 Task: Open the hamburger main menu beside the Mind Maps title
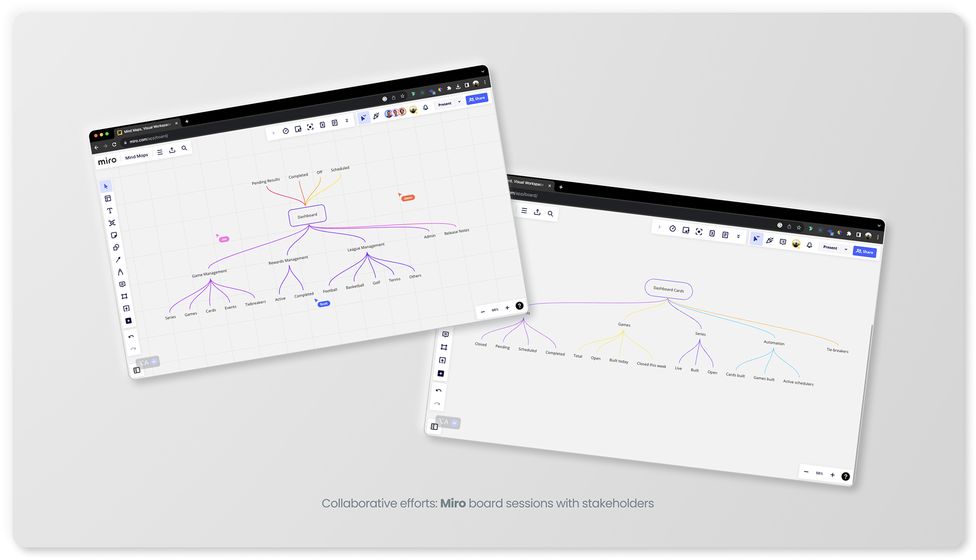click(x=160, y=152)
